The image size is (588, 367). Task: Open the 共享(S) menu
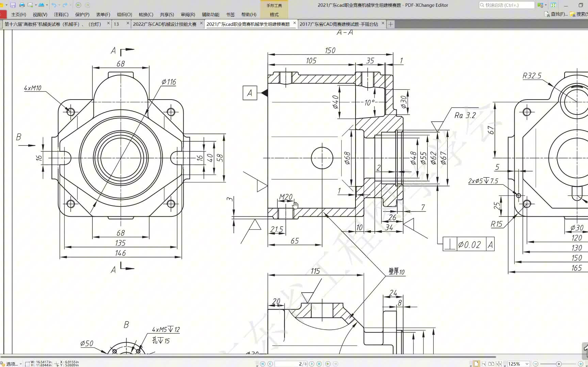pos(167,15)
